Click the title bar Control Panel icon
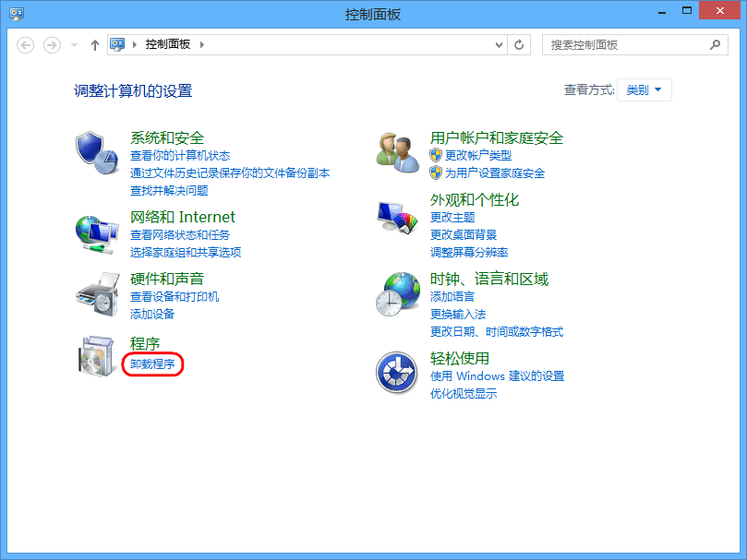The height and width of the screenshot is (560, 747). [x=17, y=13]
